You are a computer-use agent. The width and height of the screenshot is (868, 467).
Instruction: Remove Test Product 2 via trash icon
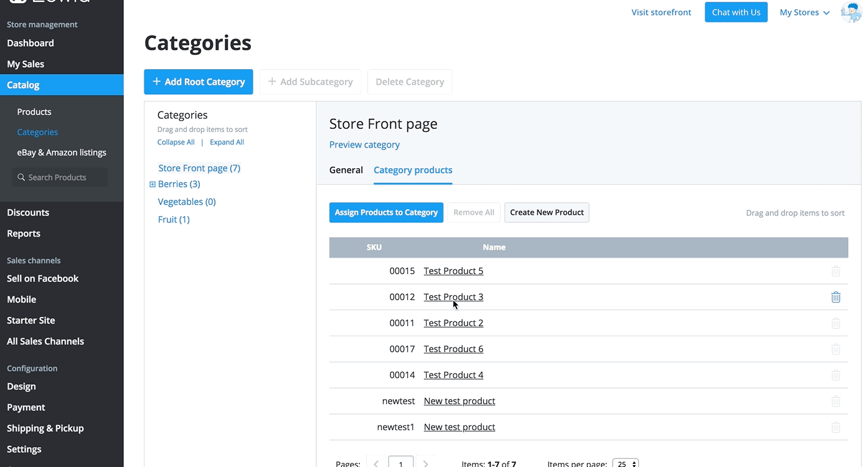coord(836,323)
